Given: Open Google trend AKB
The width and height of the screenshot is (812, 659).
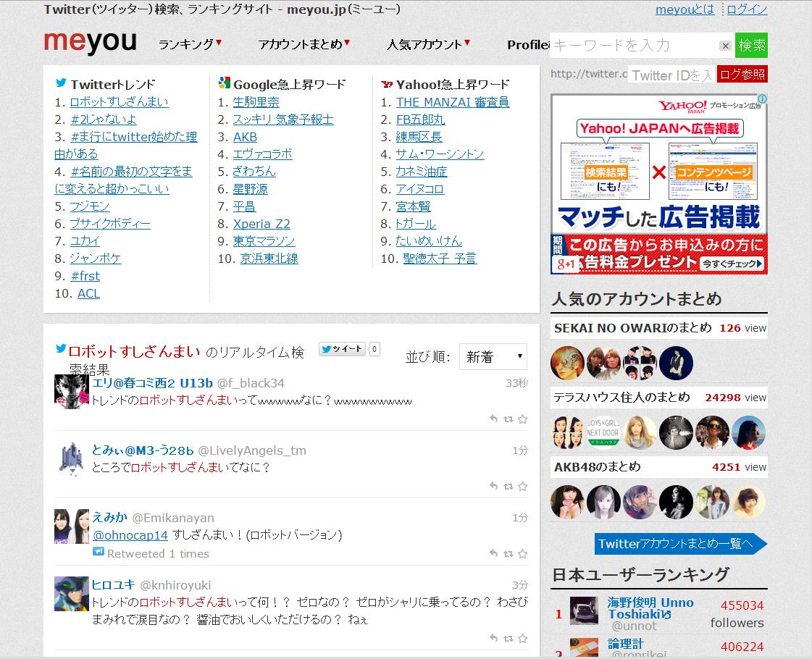Looking at the screenshot, I should [245, 137].
